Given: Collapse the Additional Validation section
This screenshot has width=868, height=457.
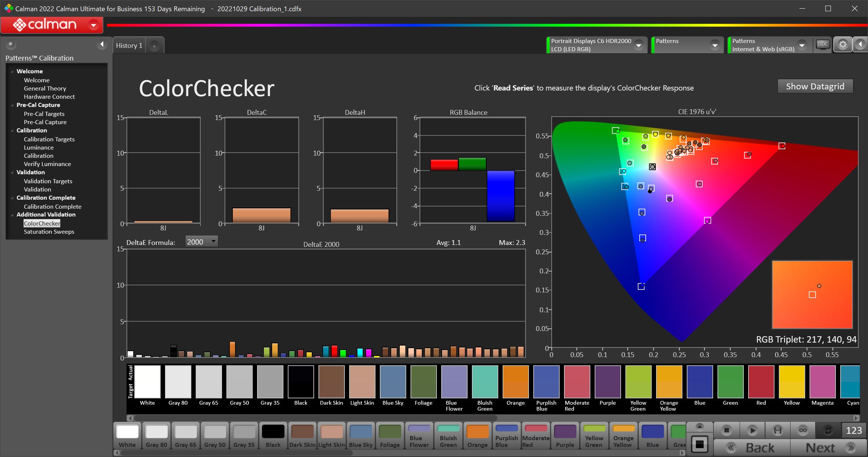Looking at the screenshot, I should point(12,215).
